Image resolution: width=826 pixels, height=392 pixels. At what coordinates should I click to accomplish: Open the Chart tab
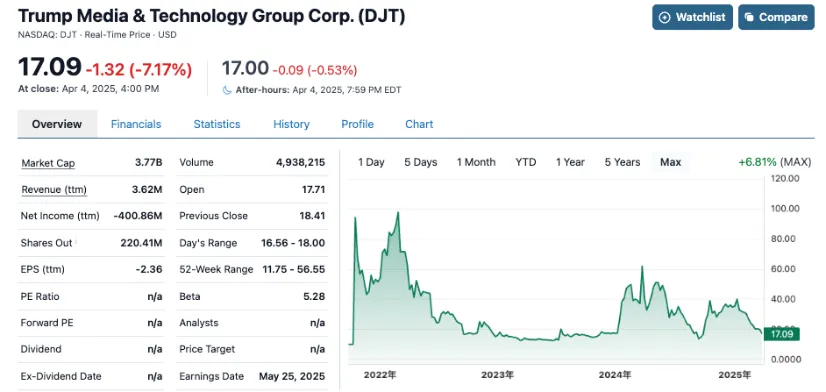click(419, 124)
